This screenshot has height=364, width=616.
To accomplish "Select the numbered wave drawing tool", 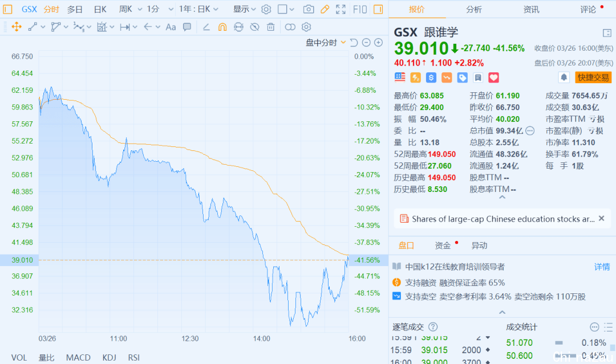I will (x=79, y=27).
